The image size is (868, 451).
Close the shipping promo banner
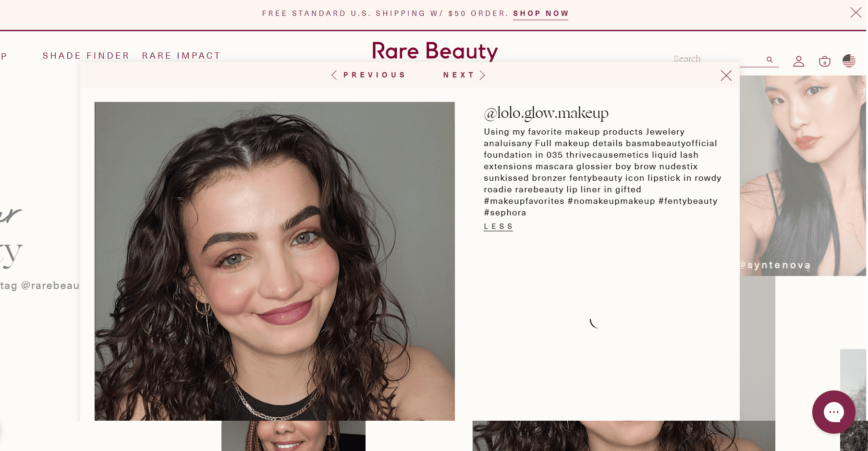(x=856, y=13)
